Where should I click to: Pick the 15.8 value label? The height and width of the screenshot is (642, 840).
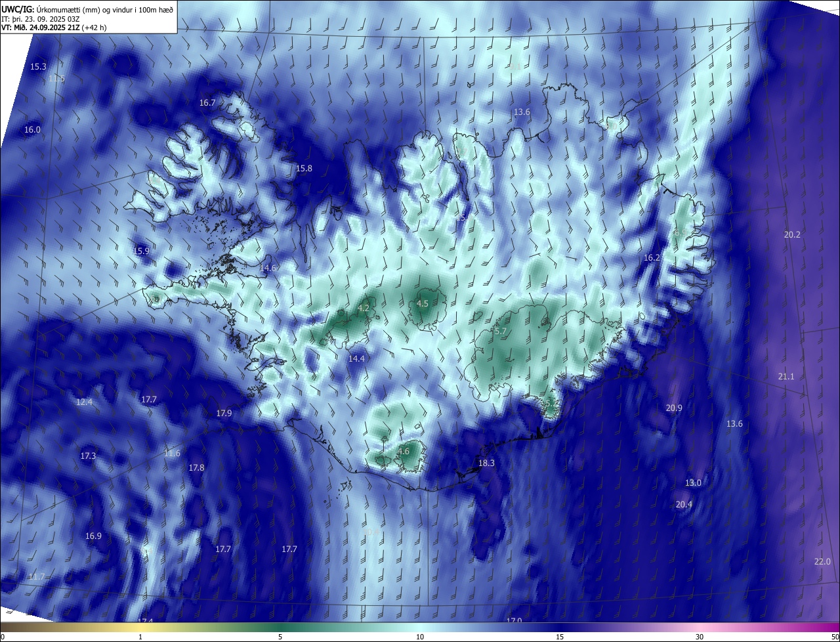pyautogui.click(x=304, y=169)
